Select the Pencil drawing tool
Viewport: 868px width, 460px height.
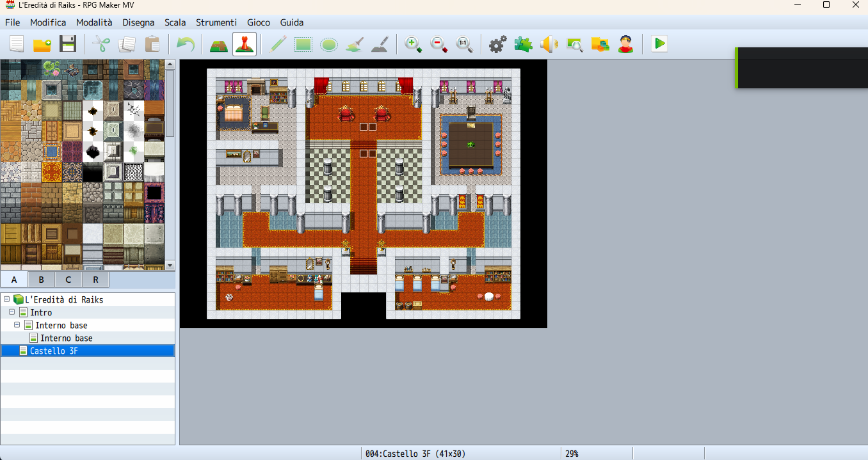click(278, 44)
